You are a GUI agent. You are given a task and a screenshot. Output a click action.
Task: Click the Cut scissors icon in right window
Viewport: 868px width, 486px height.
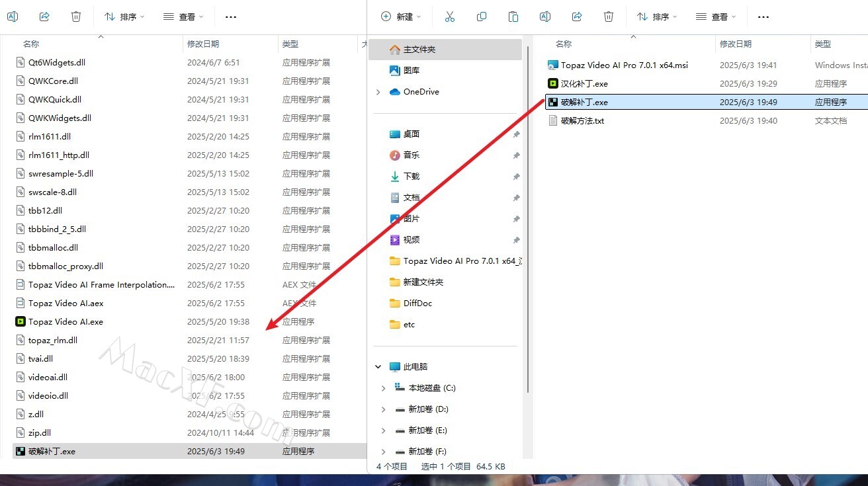450,17
